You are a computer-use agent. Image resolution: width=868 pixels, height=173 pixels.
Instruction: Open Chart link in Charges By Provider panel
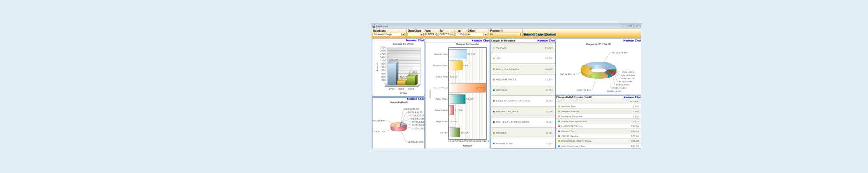[x=487, y=41]
